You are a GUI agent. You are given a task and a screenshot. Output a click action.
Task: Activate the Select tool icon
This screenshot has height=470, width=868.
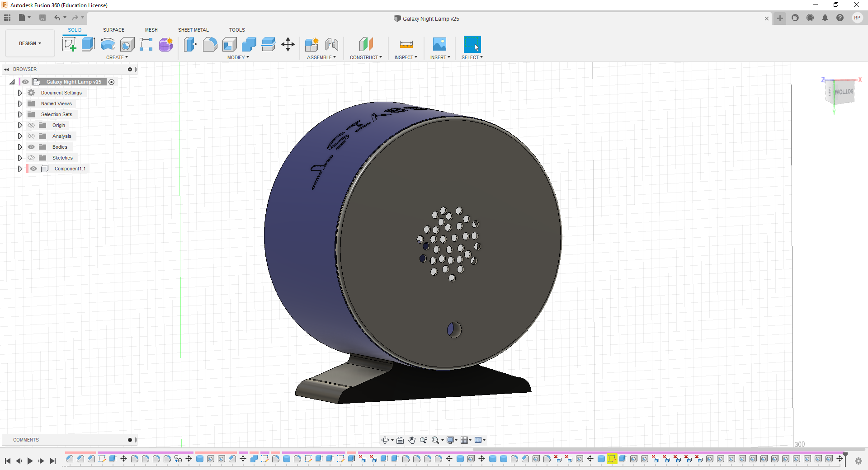coord(472,44)
